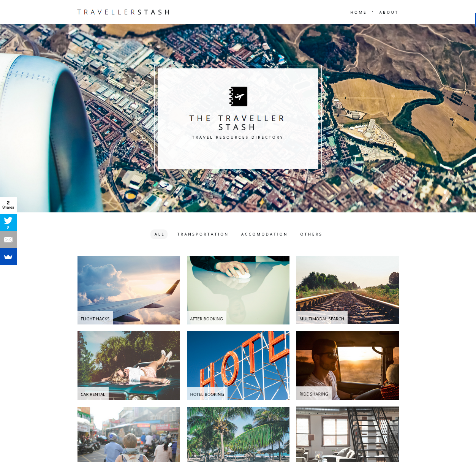
Task: Click The Traveller Stash hero title
Action: coord(237,123)
